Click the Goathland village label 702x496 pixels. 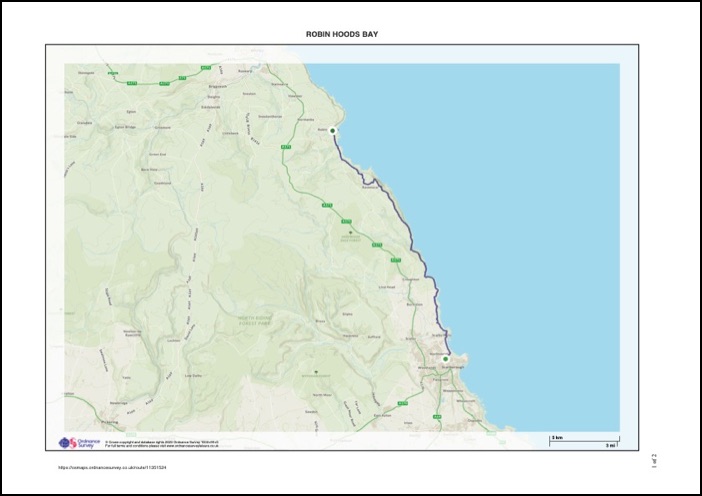pos(163,183)
